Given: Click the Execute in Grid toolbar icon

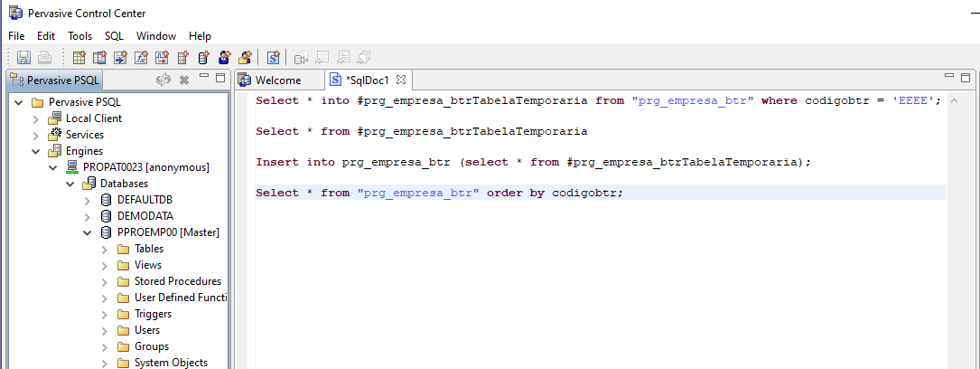Looking at the screenshot, I should pyautogui.click(x=322, y=58).
